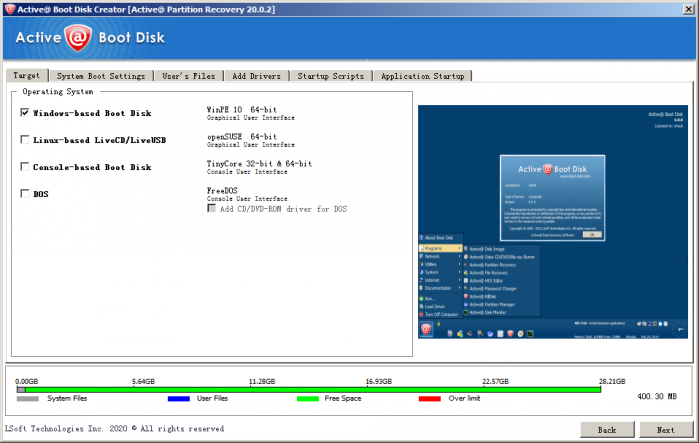Tick the Console-based Boot Disk checkbox
This screenshot has width=699, height=443.
(x=25, y=167)
